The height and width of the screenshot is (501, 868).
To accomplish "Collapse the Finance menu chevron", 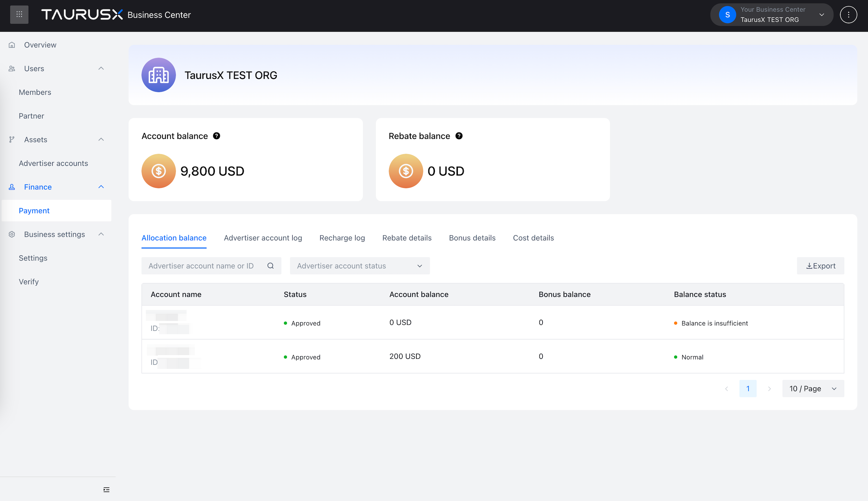I will pos(101,187).
